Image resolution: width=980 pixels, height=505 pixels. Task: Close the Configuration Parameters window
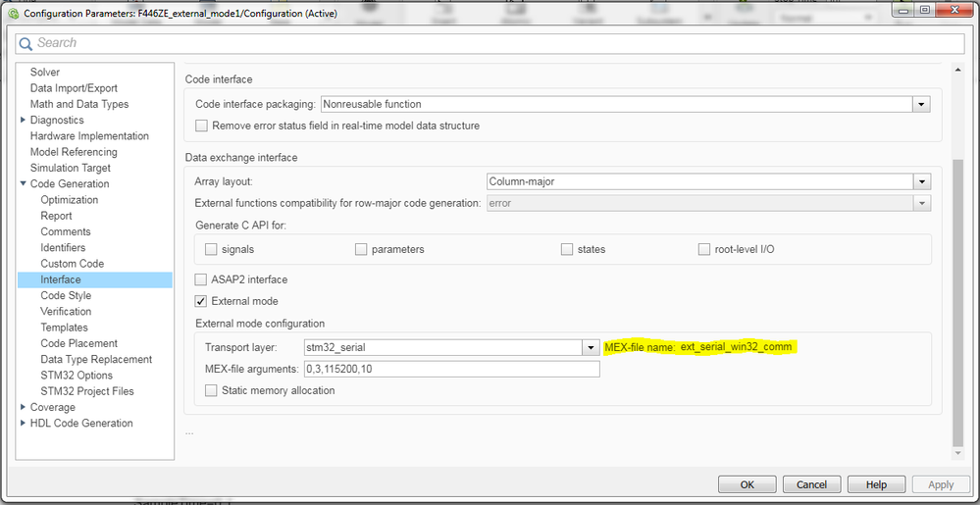pyautogui.click(x=954, y=10)
